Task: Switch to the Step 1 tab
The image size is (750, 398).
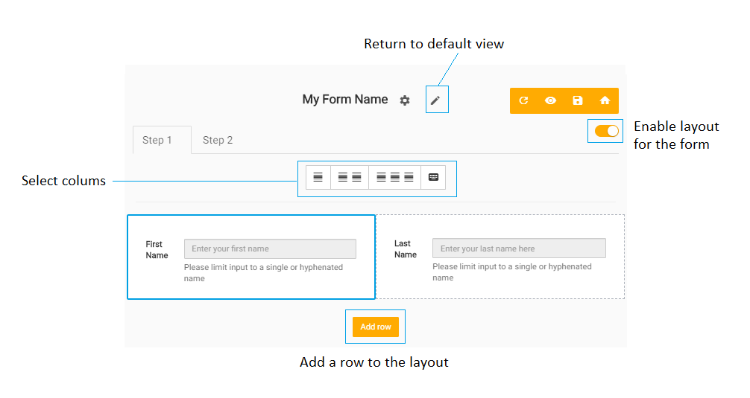Action: coord(157,140)
